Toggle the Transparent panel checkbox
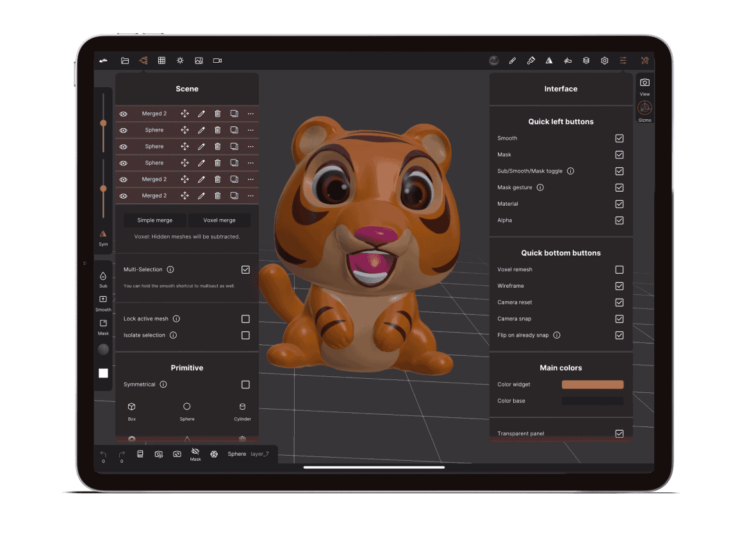The image size is (756, 541). pos(620,433)
